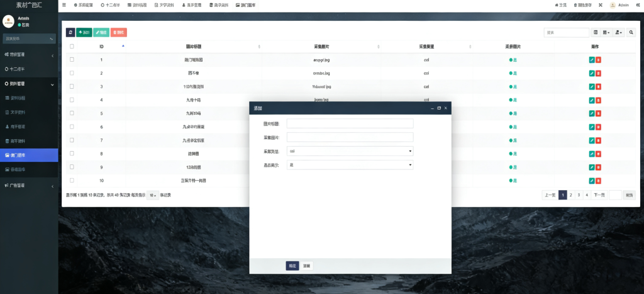Click the green edit pencil icon in row ID 8
Screen dimensions: 644x294
pyautogui.click(x=591, y=154)
